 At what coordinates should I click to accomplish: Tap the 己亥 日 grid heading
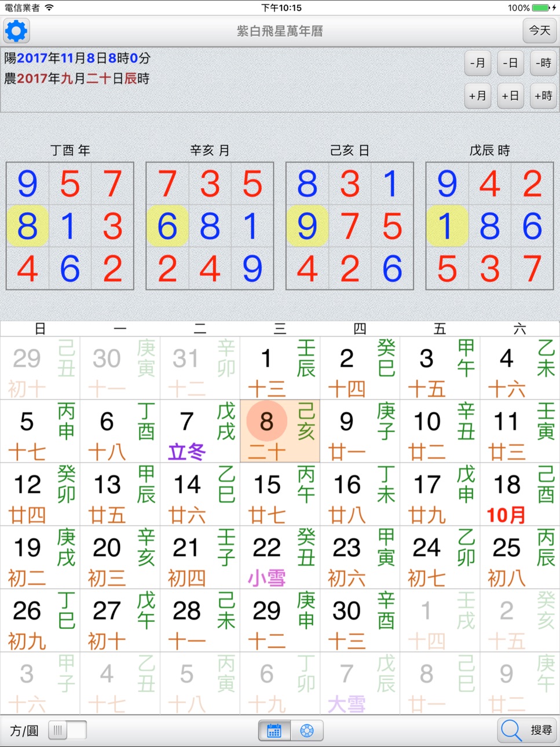pos(350,151)
